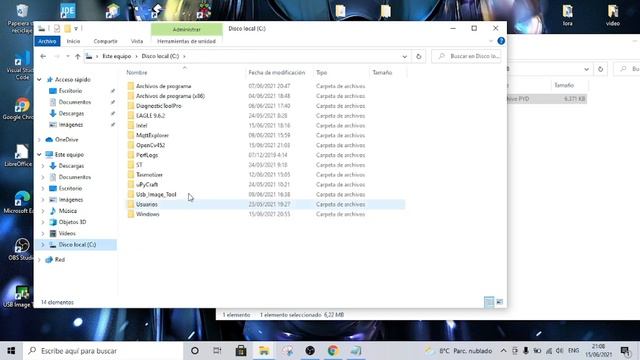Viewport: 640px width, 360px height.
Task: Open Descargas under Acceso rápido
Action: (71, 113)
